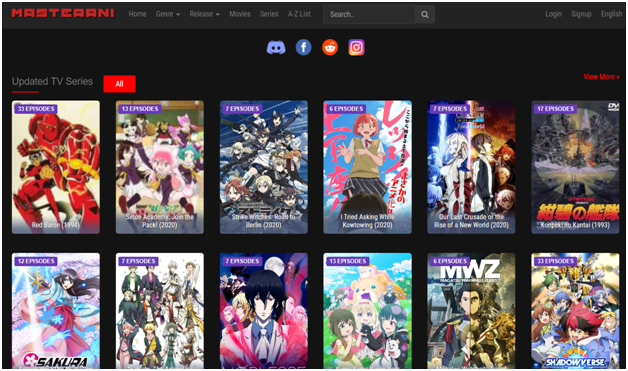Open the Discord social icon
The width and height of the screenshot is (628, 371).
click(276, 48)
